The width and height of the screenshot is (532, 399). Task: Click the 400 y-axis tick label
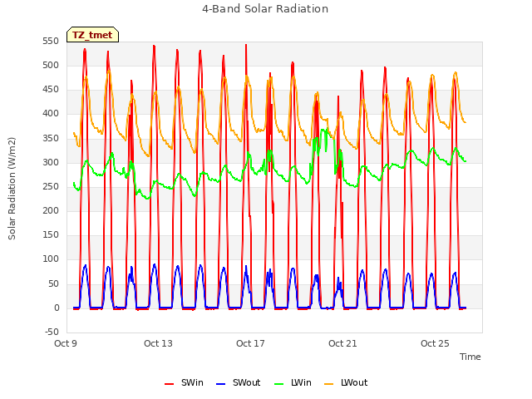pos(51,114)
